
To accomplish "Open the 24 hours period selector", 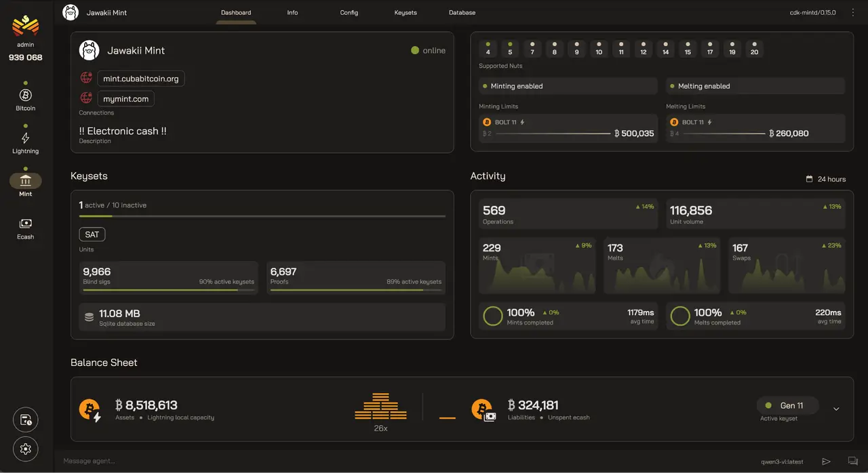I will point(825,179).
